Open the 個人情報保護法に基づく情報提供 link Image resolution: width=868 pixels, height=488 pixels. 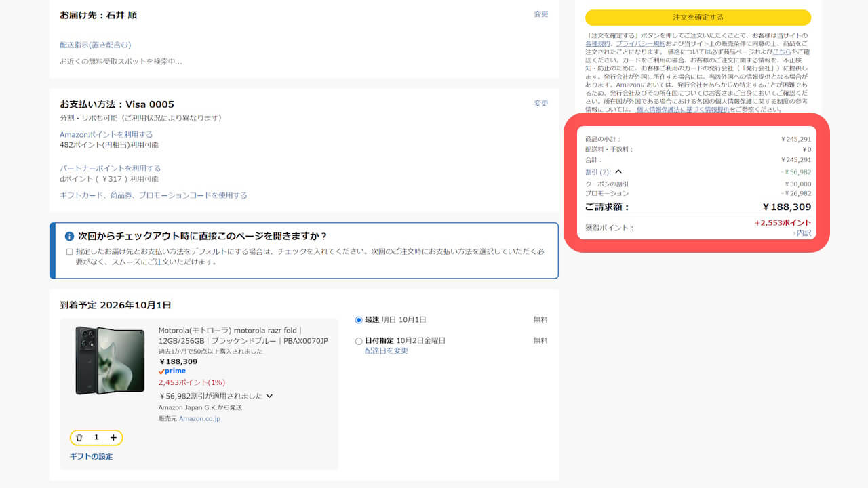point(683,109)
